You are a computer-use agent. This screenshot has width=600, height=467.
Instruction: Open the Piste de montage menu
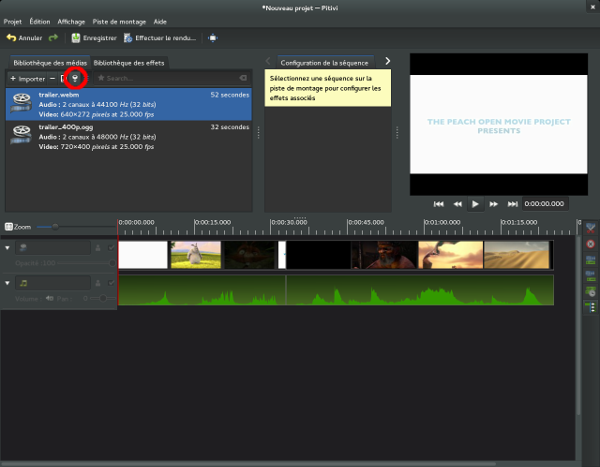tap(118, 21)
